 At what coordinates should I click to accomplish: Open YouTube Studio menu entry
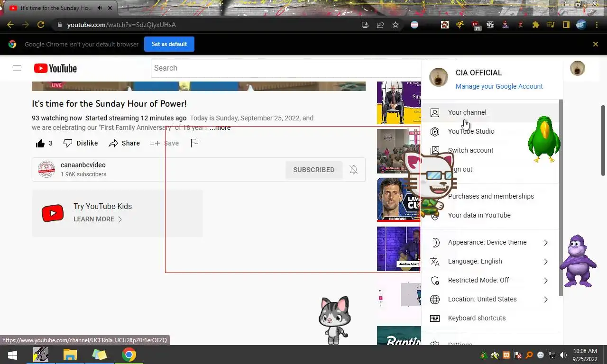490,131
